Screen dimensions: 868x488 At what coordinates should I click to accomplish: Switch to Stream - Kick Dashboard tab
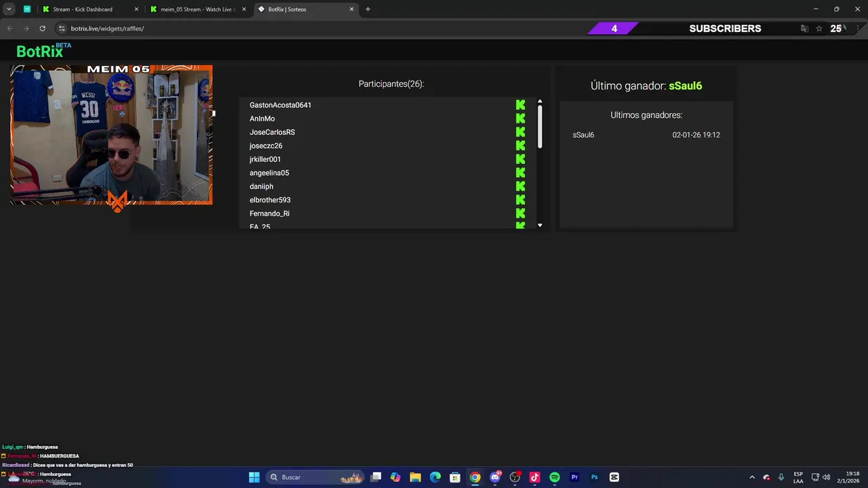(90, 9)
